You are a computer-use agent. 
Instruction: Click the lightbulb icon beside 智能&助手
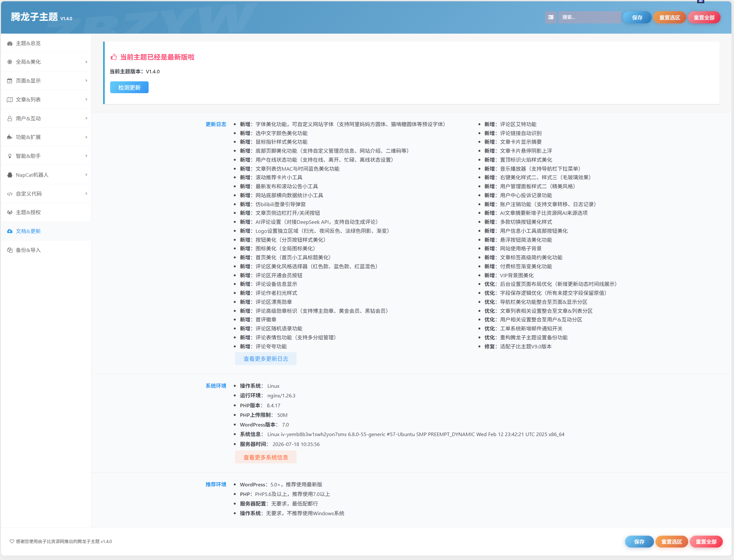10,156
